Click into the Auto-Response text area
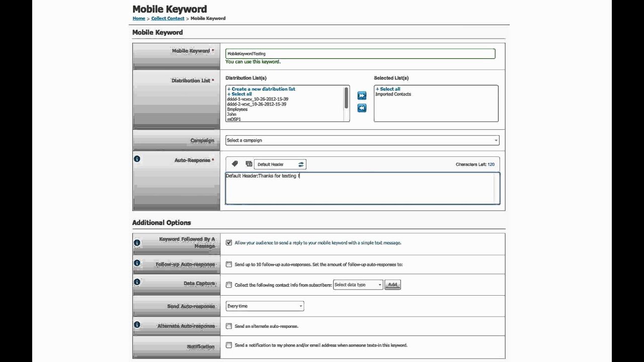Screen dimensions: 644x362 coord(362,189)
